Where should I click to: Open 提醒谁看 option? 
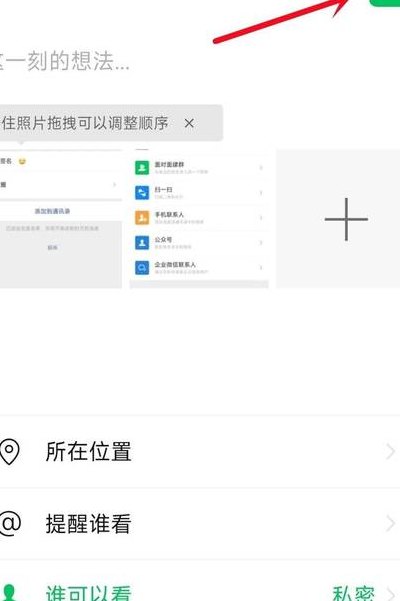200,524
